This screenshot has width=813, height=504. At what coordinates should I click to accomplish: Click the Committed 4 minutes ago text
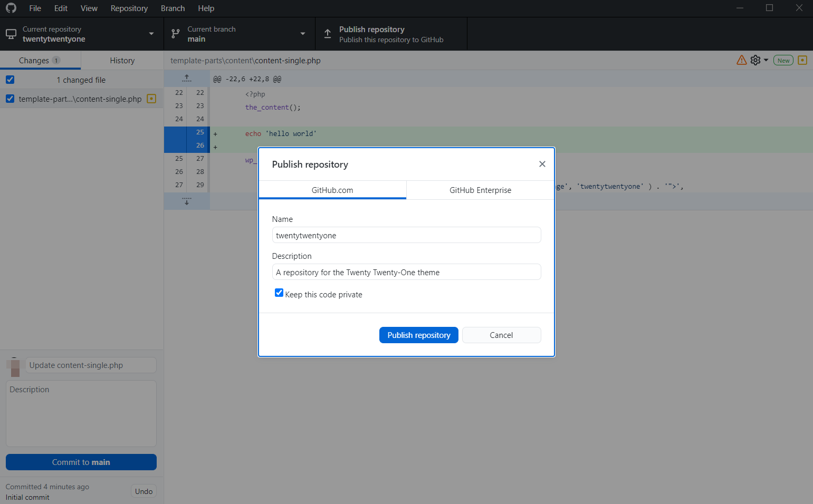[47, 487]
